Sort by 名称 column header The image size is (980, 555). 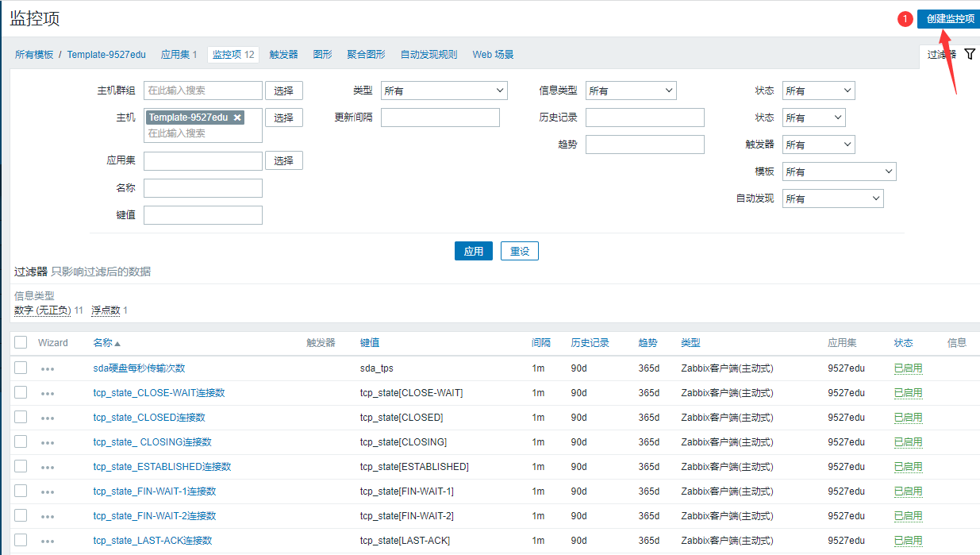pyautogui.click(x=106, y=343)
